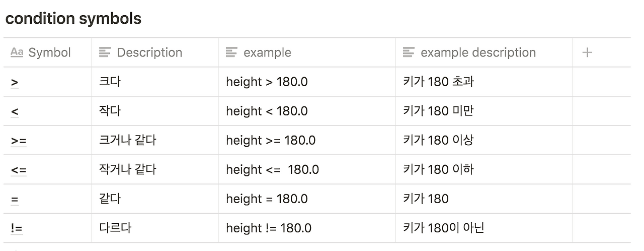This screenshot has width=644, height=251.
Task: Click the cell containing 같다
Action: tap(110, 199)
